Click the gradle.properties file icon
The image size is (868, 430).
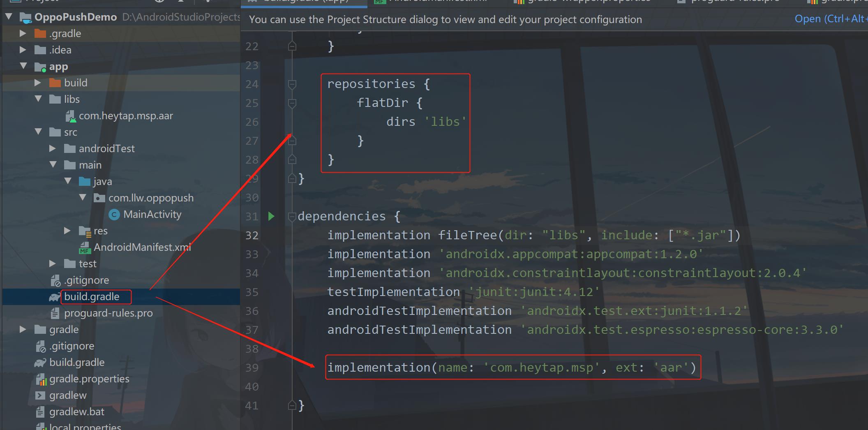coord(41,379)
